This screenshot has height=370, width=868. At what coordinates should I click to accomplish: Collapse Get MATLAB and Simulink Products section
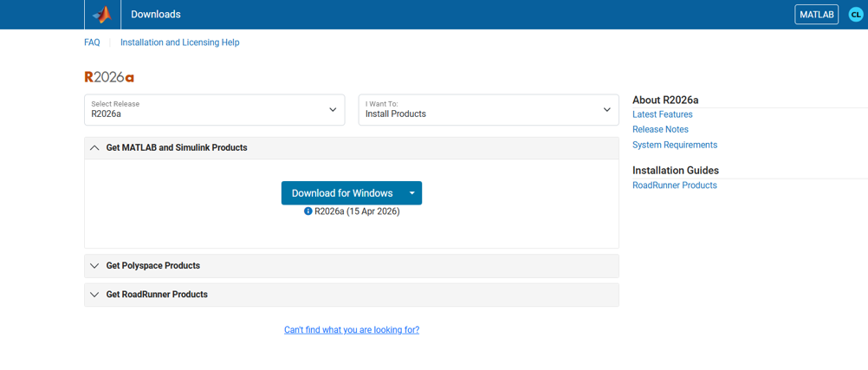click(x=352, y=148)
